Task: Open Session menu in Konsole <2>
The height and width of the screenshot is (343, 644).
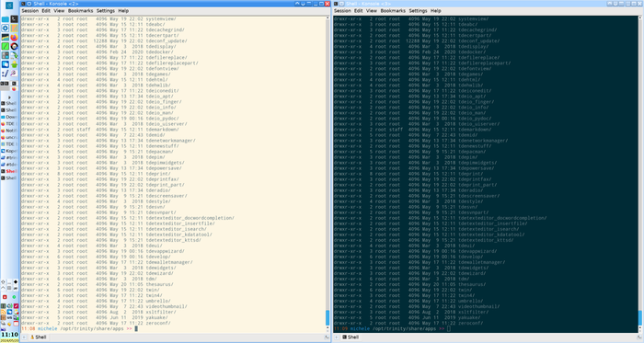Action: [30, 11]
